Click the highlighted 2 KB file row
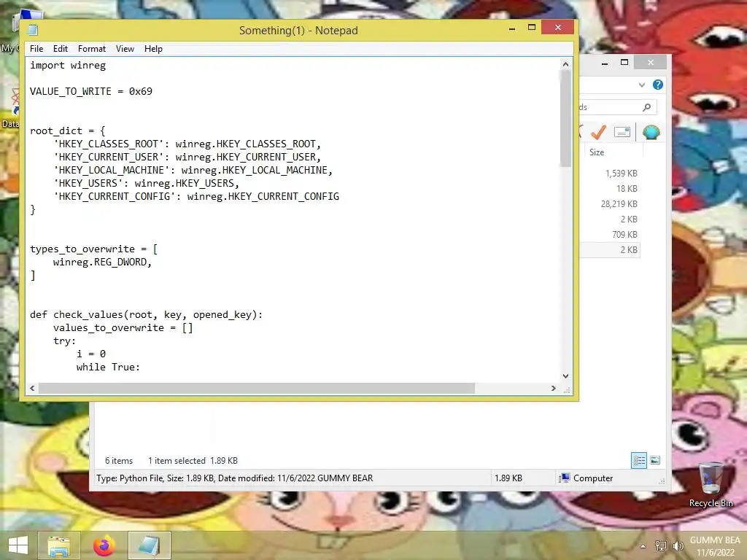The width and height of the screenshot is (747, 560). coord(611,249)
